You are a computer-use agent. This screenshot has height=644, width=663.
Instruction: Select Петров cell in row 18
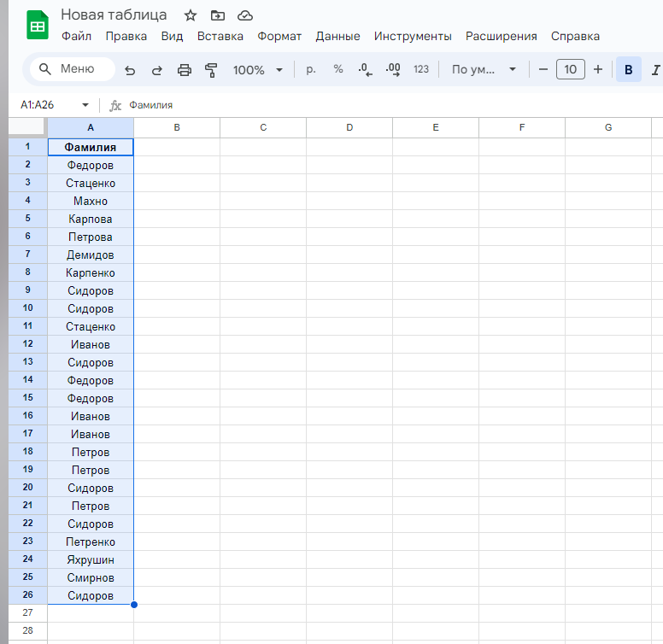pyautogui.click(x=91, y=452)
